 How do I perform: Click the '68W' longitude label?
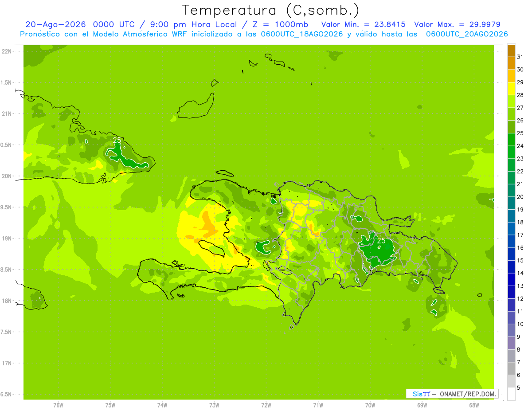coord(474,405)
